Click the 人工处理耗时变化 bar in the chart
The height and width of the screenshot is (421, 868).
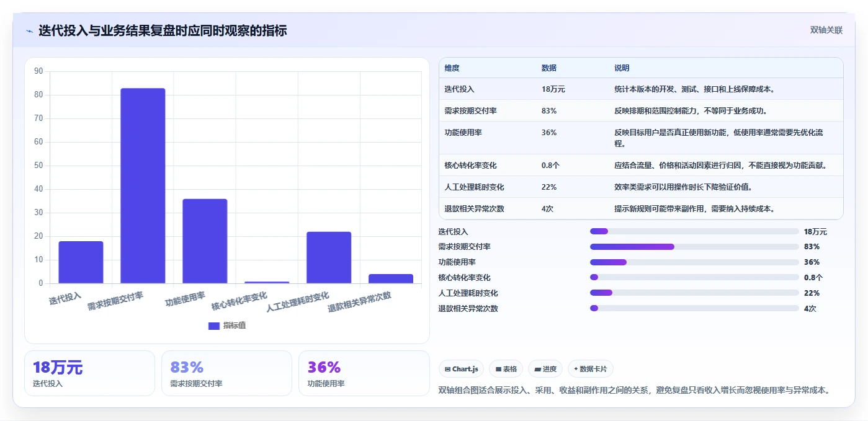[x=329, y=258]
